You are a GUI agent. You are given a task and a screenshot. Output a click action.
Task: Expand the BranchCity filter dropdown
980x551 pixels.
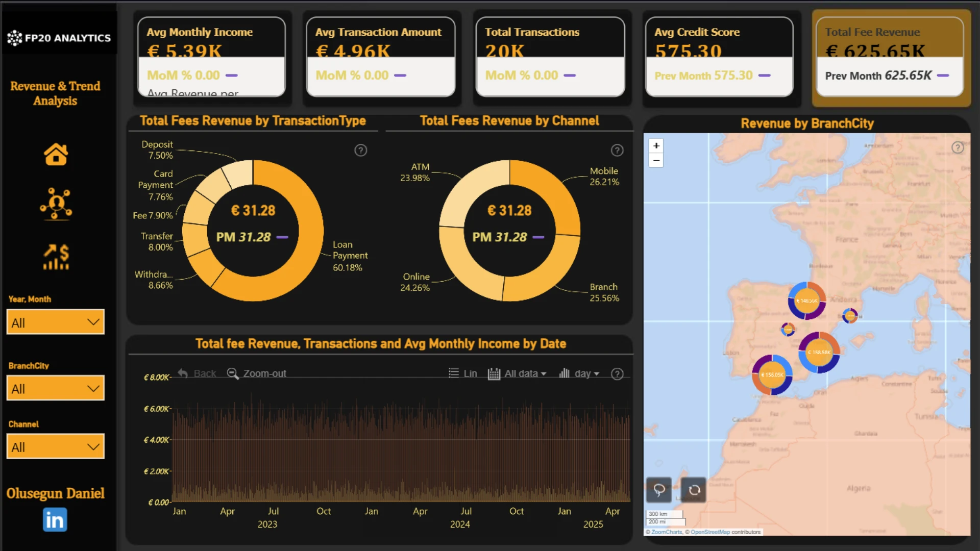pyautogui.click(x=56, y=388)
